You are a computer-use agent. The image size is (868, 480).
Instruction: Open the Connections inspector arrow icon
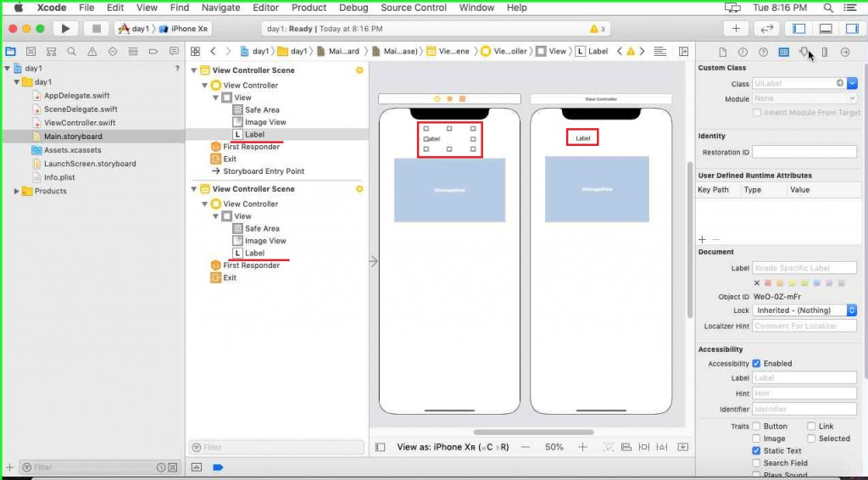[845, 52]
